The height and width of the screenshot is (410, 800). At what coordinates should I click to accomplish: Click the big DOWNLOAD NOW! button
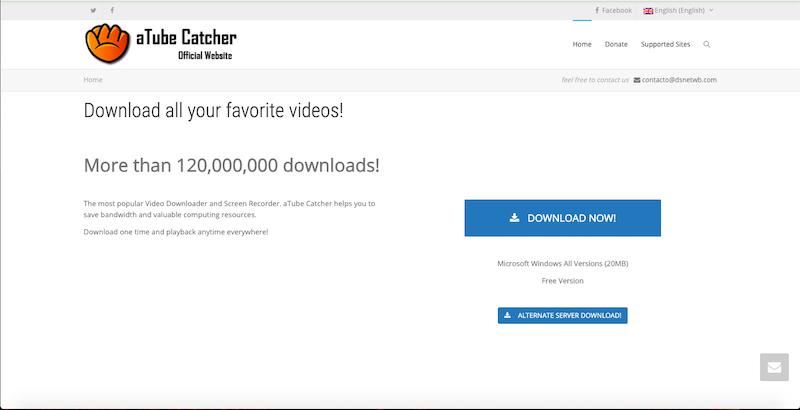tap(562, 218)
